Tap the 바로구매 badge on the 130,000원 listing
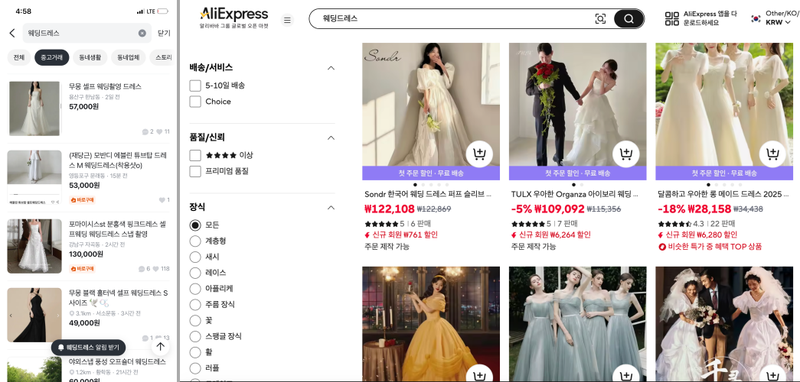Image resolution: width=800 pixels, height=382 pixels. (x=82, y=268)
